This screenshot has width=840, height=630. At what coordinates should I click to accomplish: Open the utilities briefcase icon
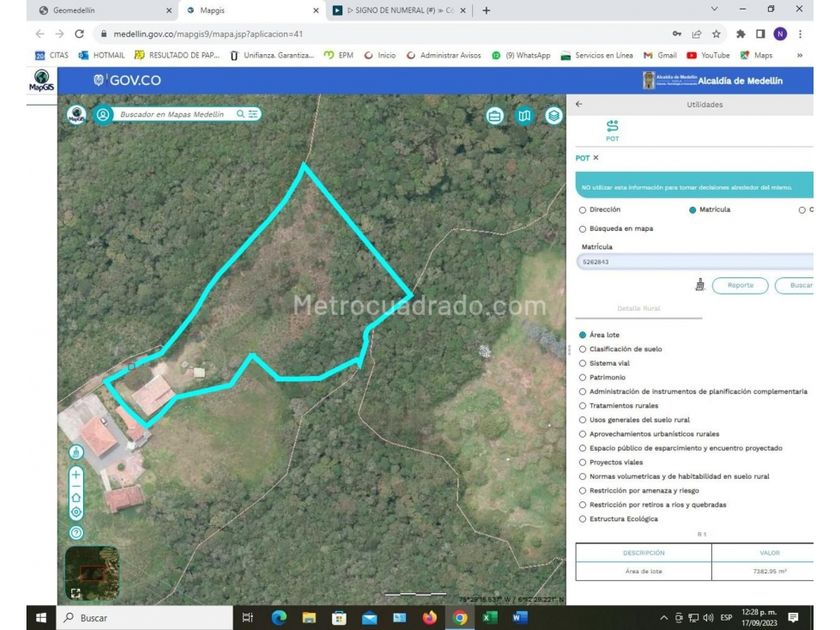point(494,116)
